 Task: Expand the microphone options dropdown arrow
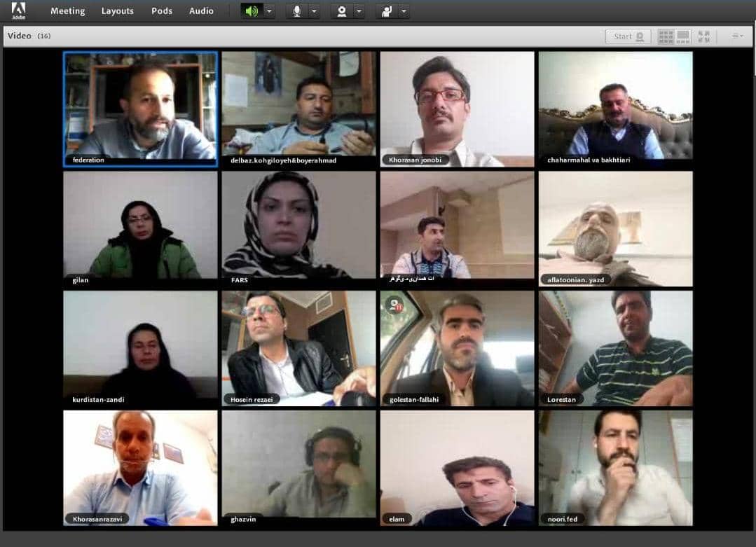click(x=314, y=11)
